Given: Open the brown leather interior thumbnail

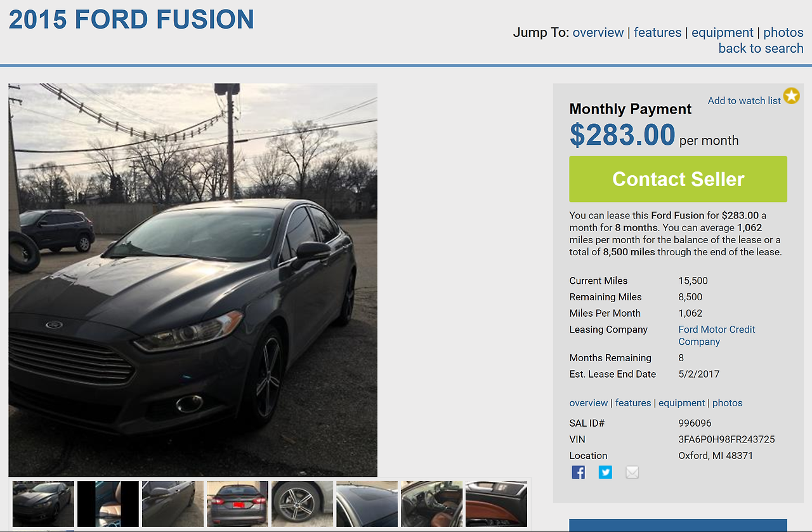Looking at the screenshot, I should [x=431, y=504].
